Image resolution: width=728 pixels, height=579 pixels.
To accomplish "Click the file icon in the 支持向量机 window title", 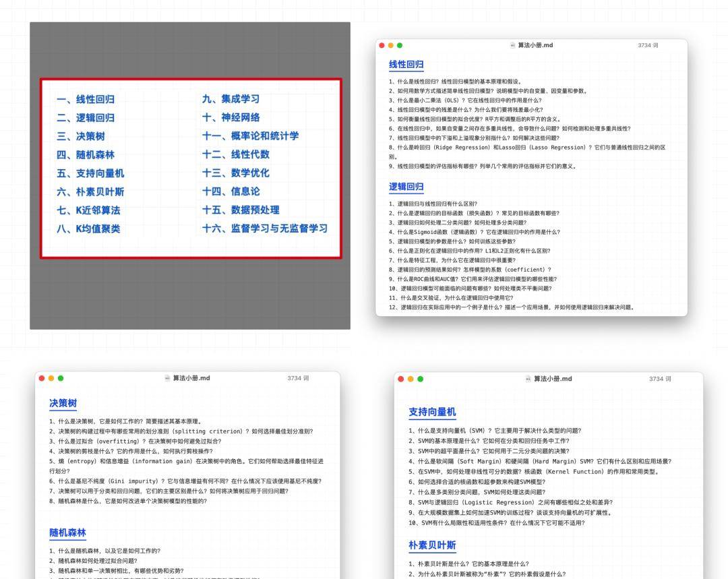I will 528,379.
